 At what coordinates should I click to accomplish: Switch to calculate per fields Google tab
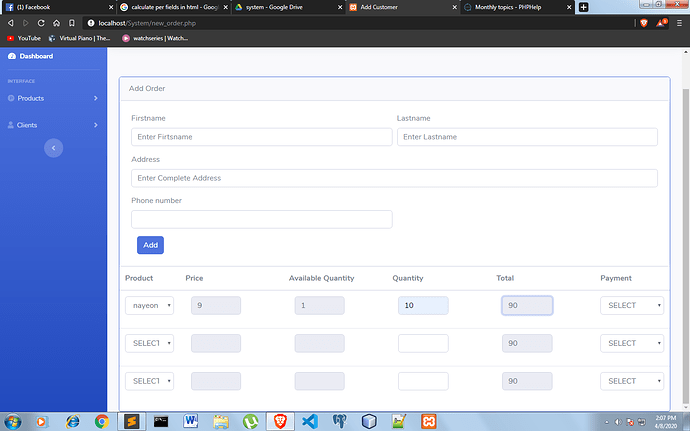click(174, 7)
